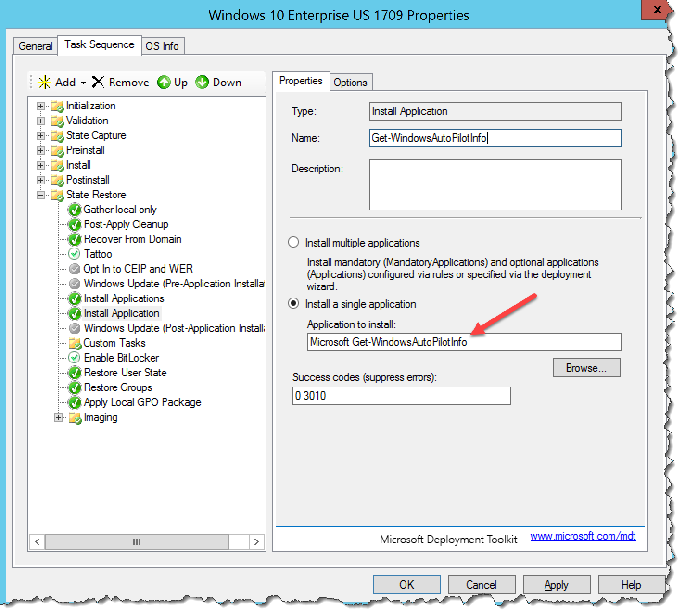Switch to the Options tab
The height and width of the screenshot is (616, 685).
[351, 82]
